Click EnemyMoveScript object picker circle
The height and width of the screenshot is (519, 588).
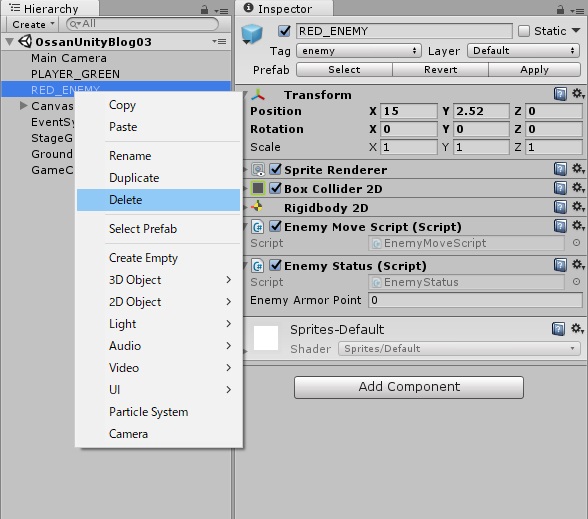point(576,243)
